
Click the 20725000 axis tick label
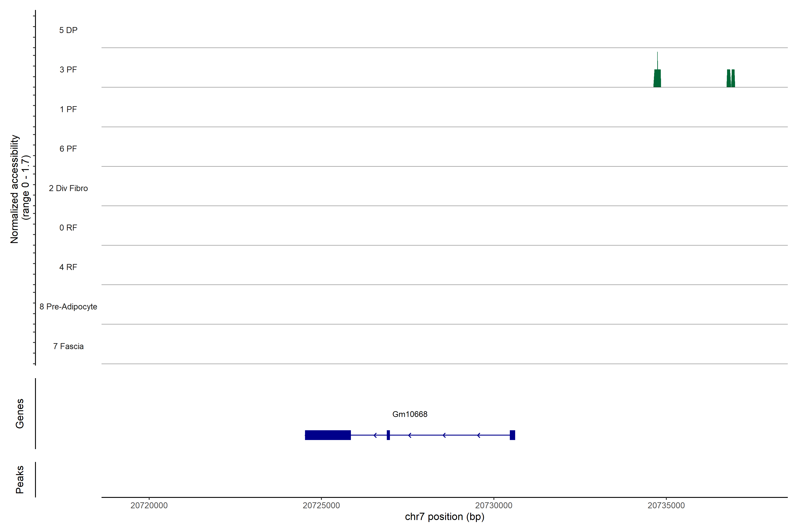coord(321,506)
